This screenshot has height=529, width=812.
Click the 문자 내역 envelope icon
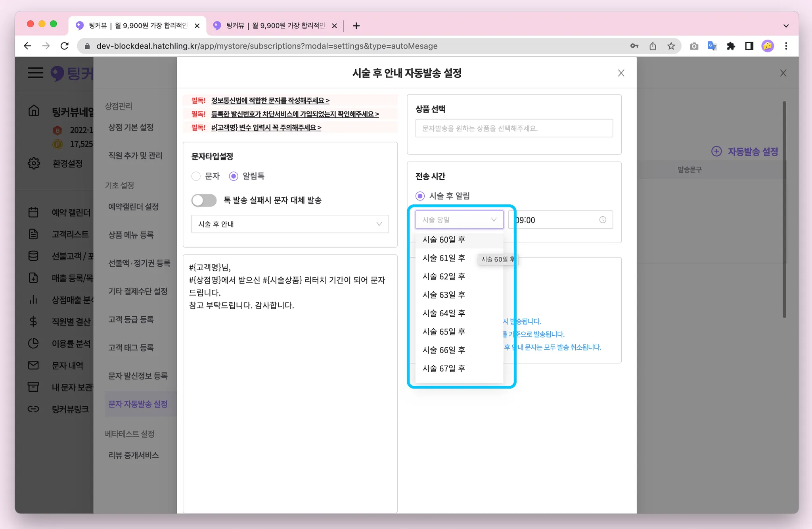tap(33, 365)
